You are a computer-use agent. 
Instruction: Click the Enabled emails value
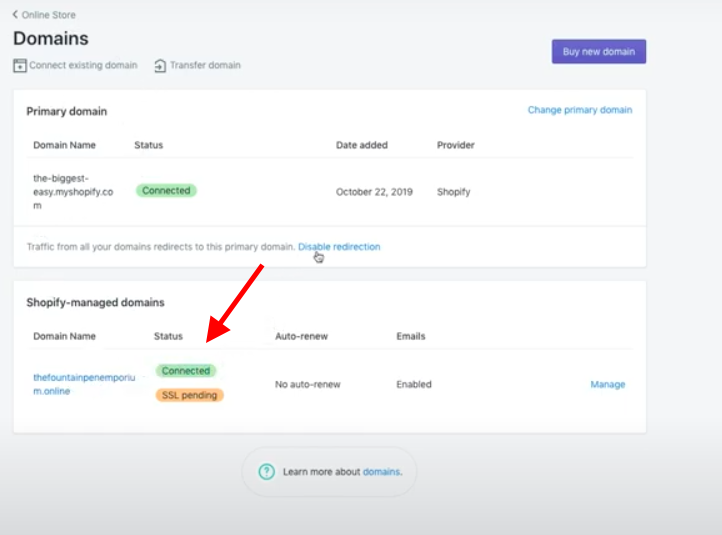pos(414,384)
